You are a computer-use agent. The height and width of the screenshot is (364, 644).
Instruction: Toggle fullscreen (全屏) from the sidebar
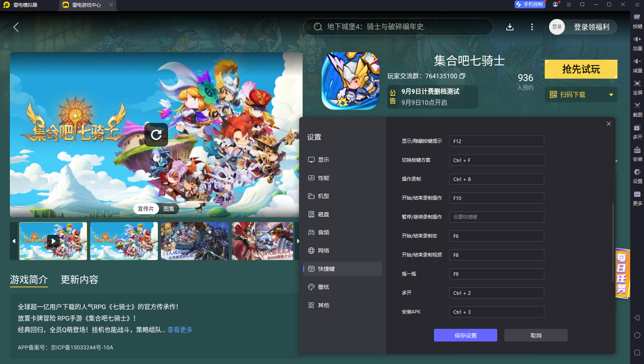637,88
